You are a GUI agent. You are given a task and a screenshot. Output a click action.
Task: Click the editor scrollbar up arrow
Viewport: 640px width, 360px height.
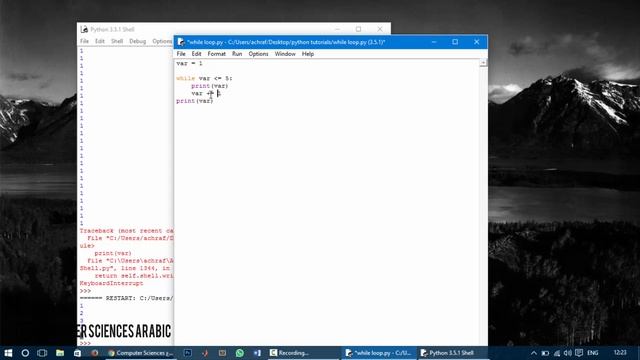click(483, 62)
